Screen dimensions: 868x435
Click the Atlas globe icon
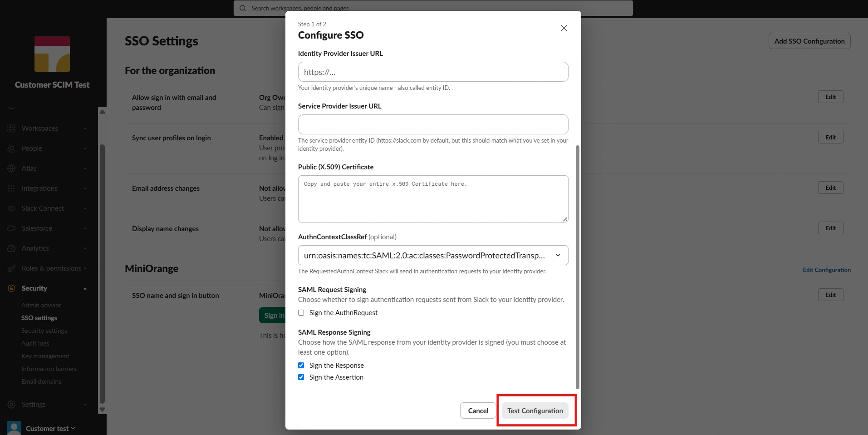[11, 168]
